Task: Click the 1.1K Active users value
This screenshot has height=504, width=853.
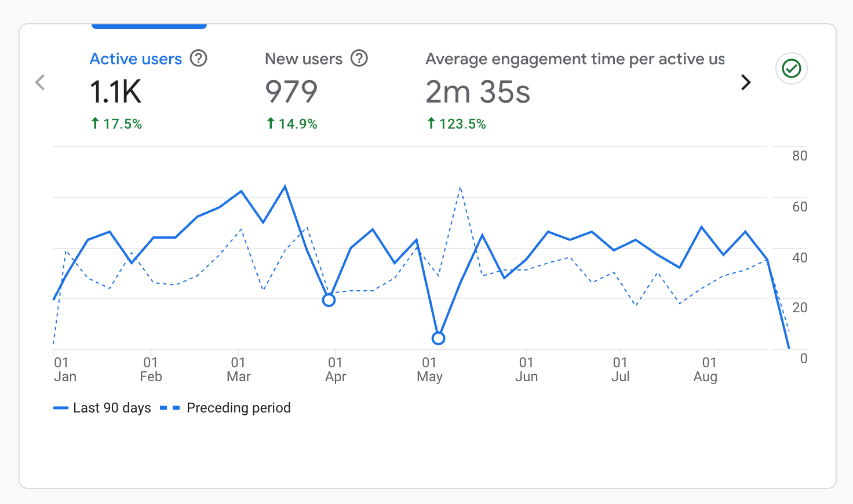Action: 115,92
